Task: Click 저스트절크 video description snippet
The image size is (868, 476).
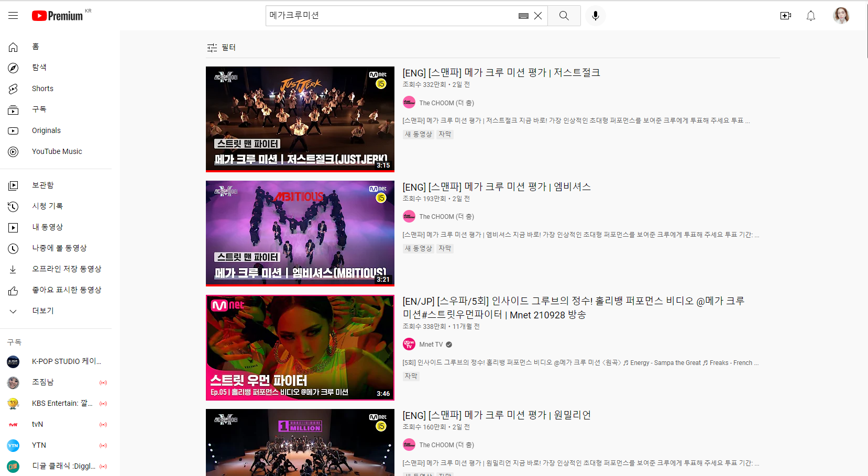Action: (x=576, y=120)
